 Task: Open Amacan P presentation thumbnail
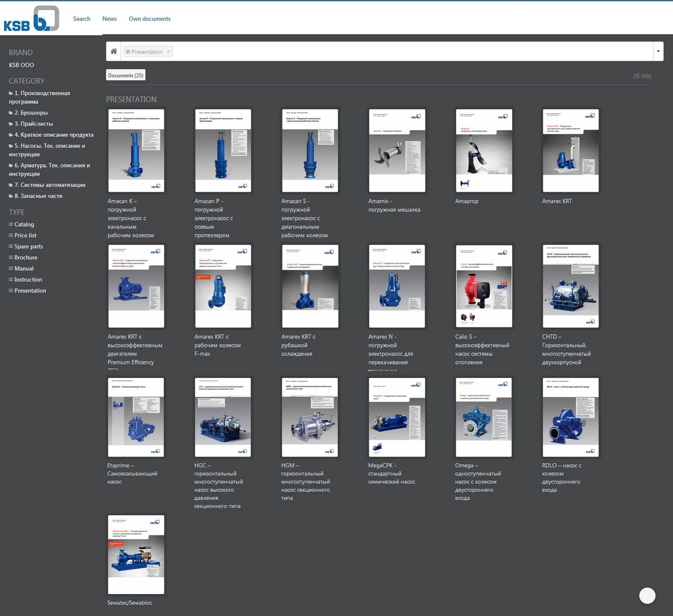tap(223, 151)
